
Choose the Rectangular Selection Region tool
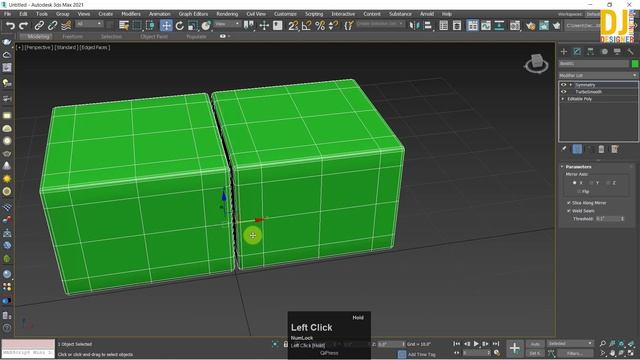click(x=137, y=26)
